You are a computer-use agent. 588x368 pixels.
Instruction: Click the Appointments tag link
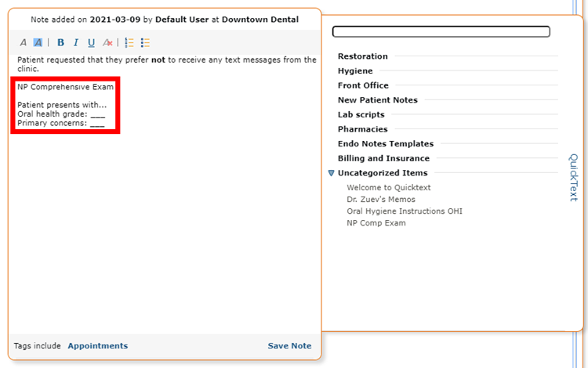click(x=98, y=346)
